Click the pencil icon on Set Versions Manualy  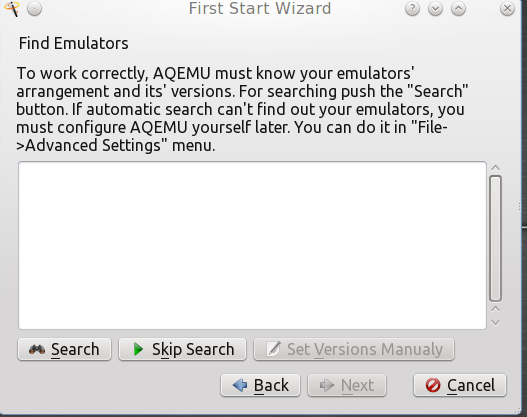pos(273,349)
